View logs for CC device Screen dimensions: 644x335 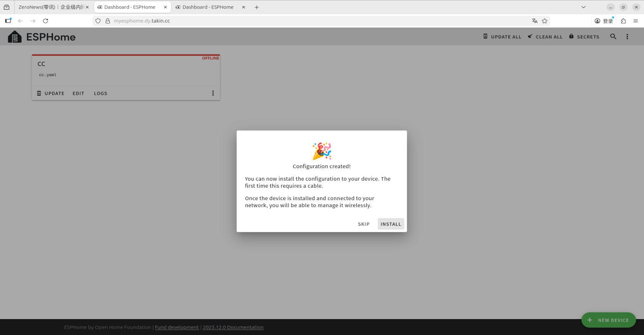coord(100,93)
